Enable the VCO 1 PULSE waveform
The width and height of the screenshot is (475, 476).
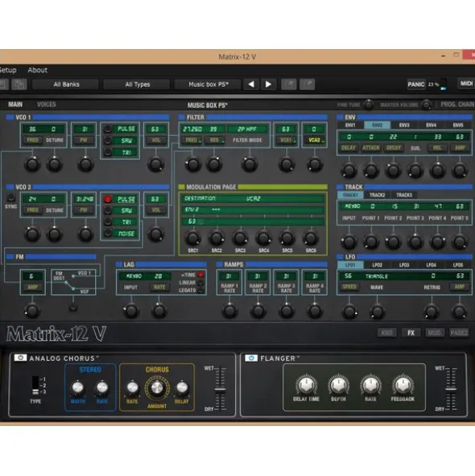coord(107,129)
